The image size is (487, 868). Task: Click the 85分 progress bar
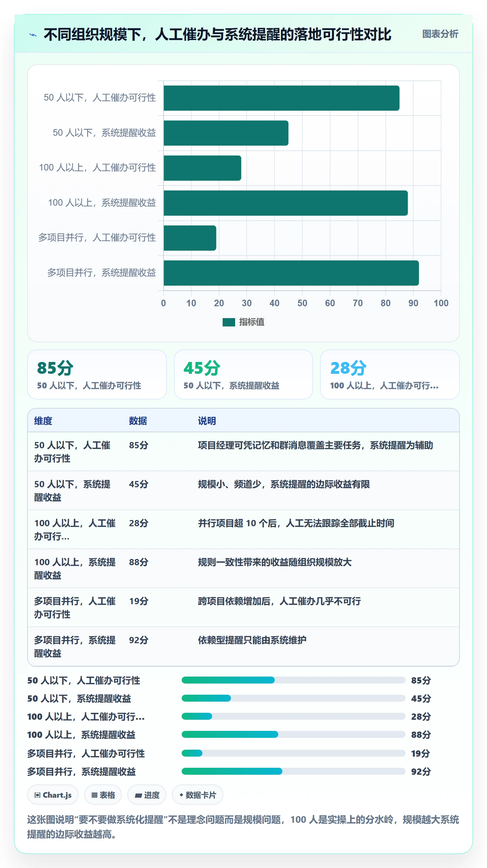(x=294, y=680)
